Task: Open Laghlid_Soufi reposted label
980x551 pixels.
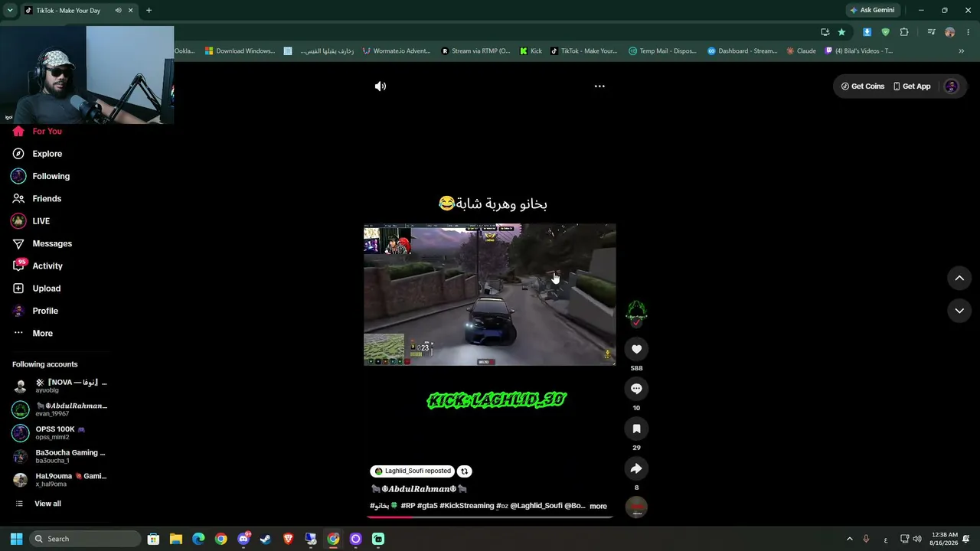Action: coord(413,471)
